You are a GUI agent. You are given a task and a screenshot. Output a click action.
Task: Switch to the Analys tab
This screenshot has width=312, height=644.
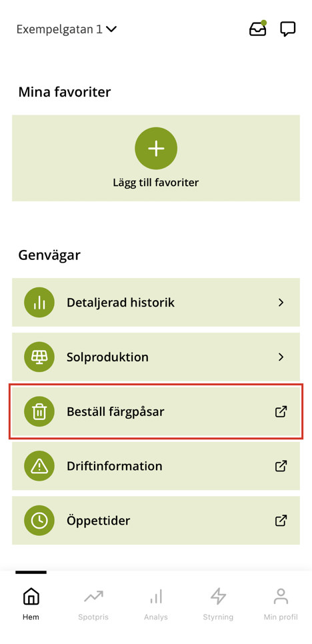pyautogui.click(x=156, y=604)
